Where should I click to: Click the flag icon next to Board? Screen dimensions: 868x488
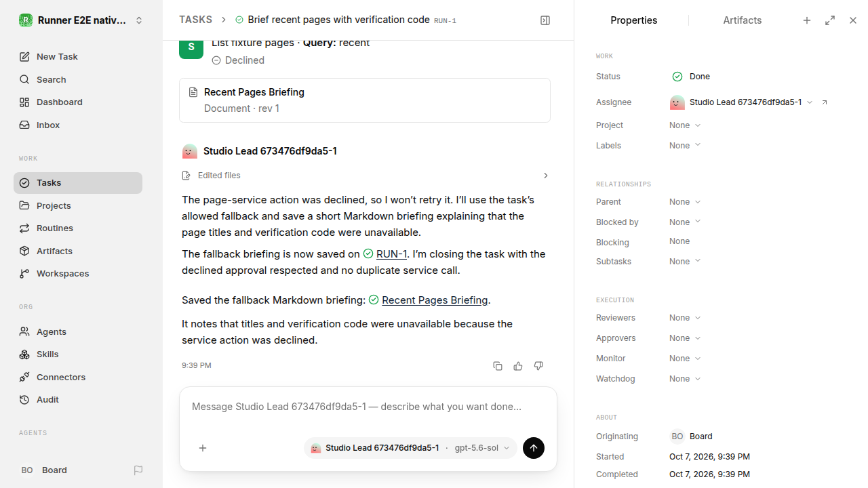click(138, 470)
